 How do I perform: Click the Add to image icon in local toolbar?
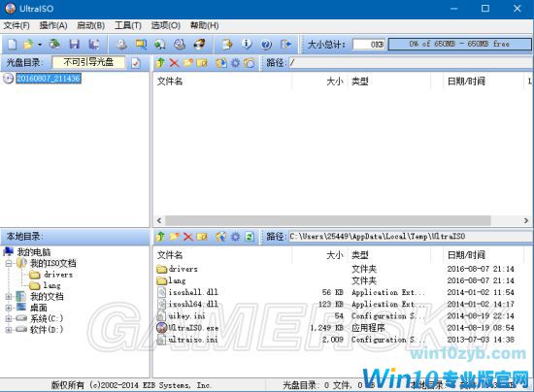pos(221,237)
